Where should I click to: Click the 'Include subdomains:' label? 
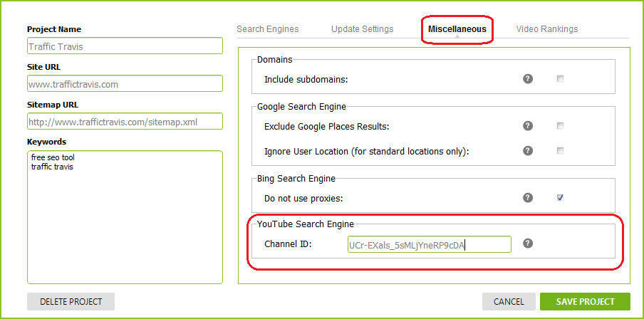[x=306, y=80]
